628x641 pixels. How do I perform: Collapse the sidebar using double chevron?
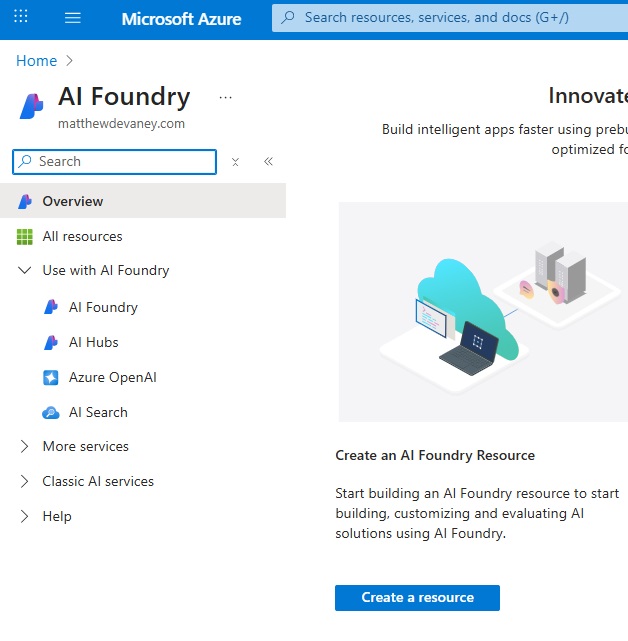tap(268, 161)
